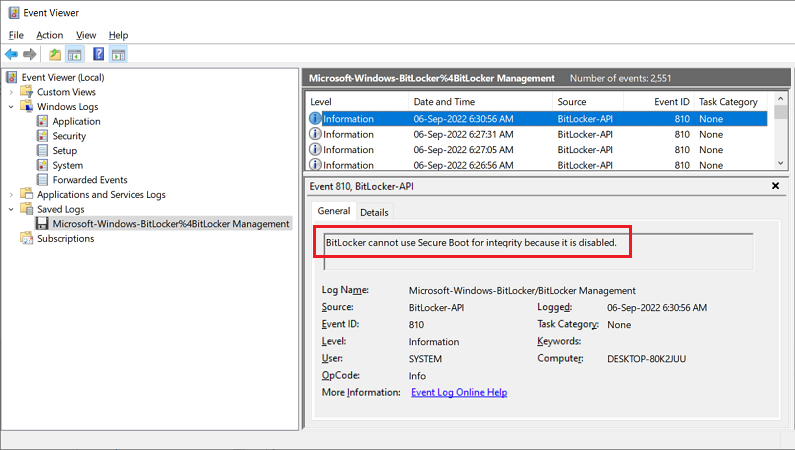The width and height of the screenshot is (795, 450).
Task: Select the Application log tree item
Action: pyautogui.click(x=77, y=121)
